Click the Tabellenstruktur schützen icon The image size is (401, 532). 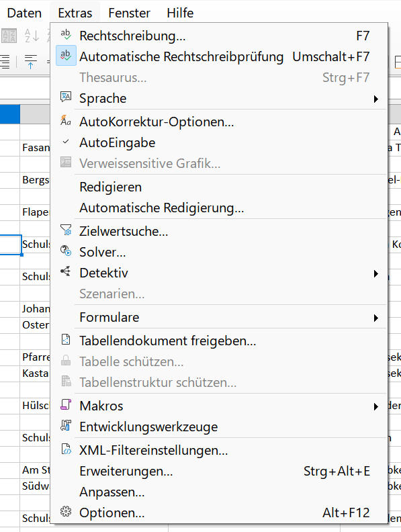click(66, 382)
